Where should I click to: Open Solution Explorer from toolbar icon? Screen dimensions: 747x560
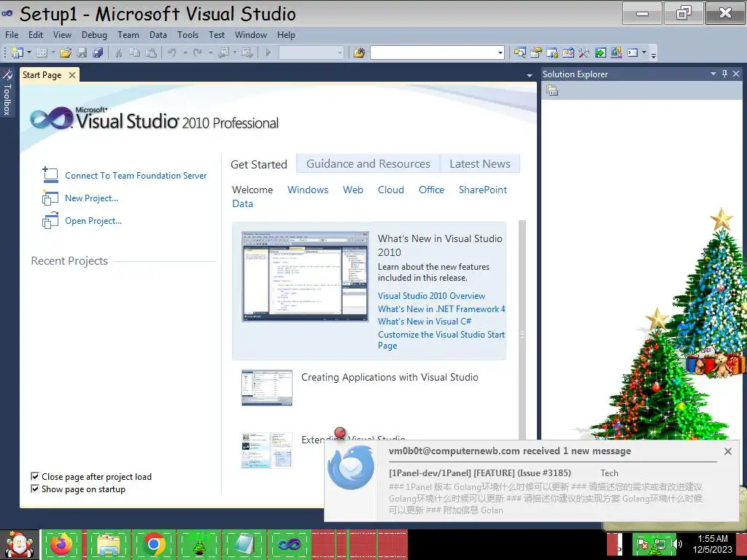point(519,52)
